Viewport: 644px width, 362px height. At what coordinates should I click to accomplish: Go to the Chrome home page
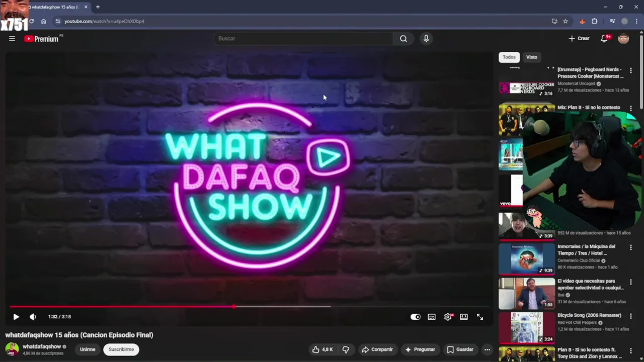point(44,21)
